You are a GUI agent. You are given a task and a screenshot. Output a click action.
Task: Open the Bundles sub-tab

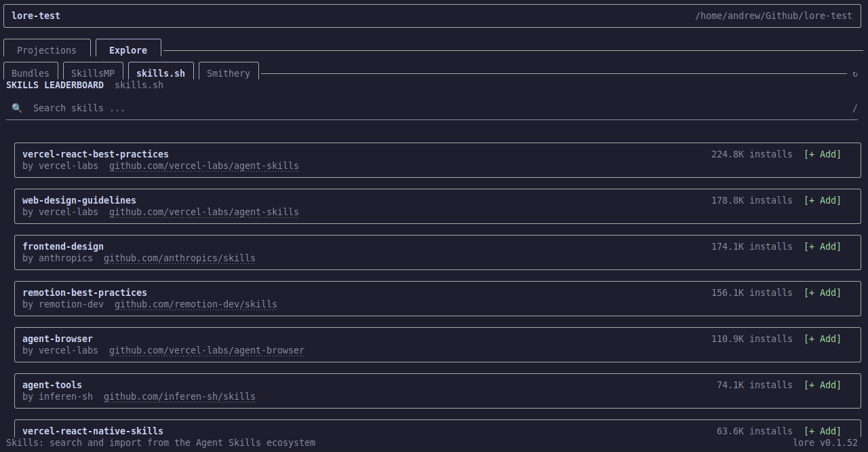[30, 73]
